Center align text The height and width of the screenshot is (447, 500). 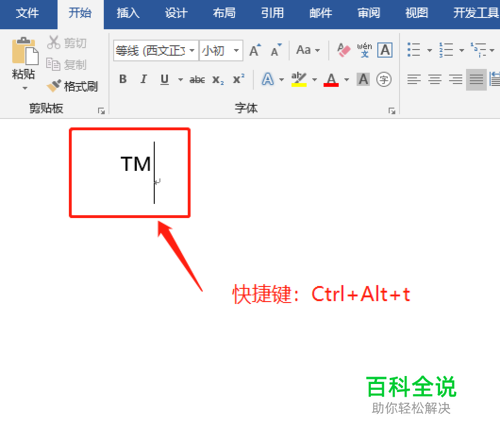coord(435,79)
